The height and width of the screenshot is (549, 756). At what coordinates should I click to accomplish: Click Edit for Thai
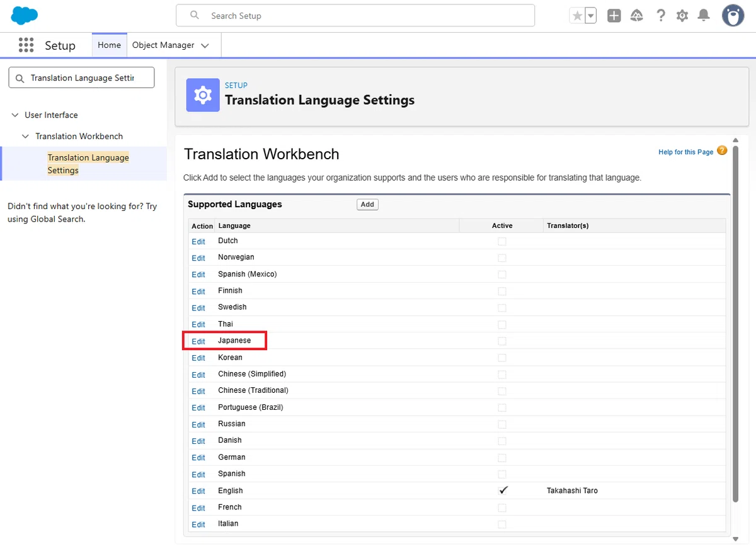pyautogui.click(x=198, y=324)
